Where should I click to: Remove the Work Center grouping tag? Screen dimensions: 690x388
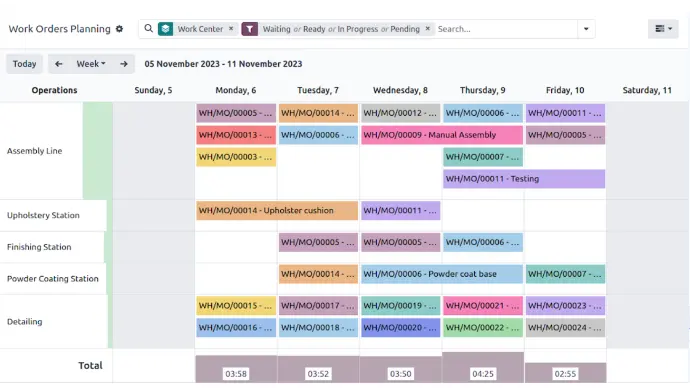(231, 29)
